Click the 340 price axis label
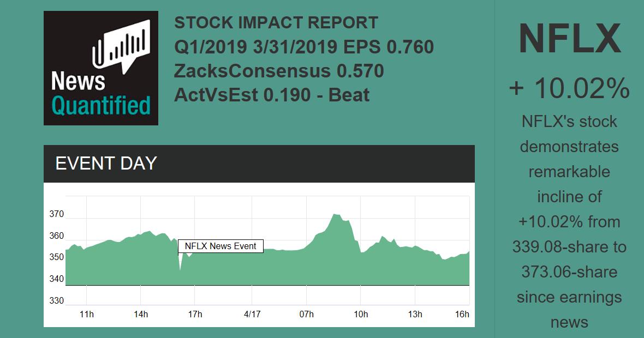 click(x=57, y=279)
